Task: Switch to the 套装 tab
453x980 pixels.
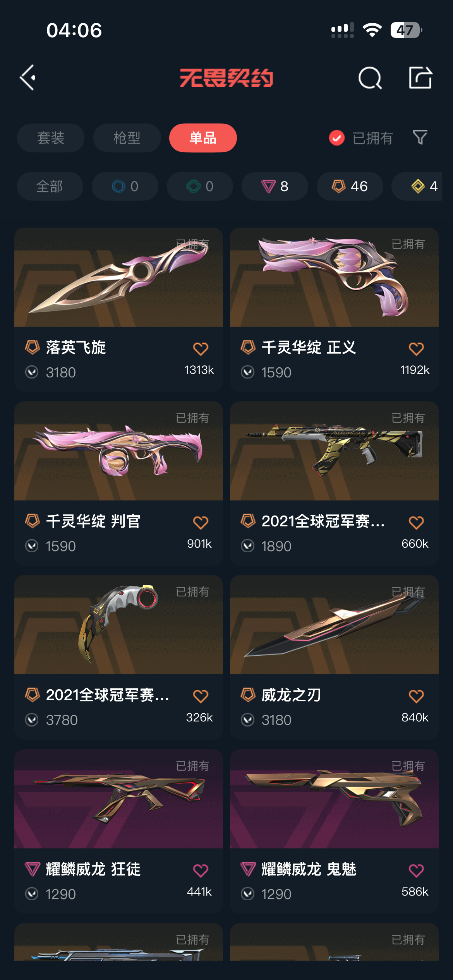Action: click(x=51, y=138)
